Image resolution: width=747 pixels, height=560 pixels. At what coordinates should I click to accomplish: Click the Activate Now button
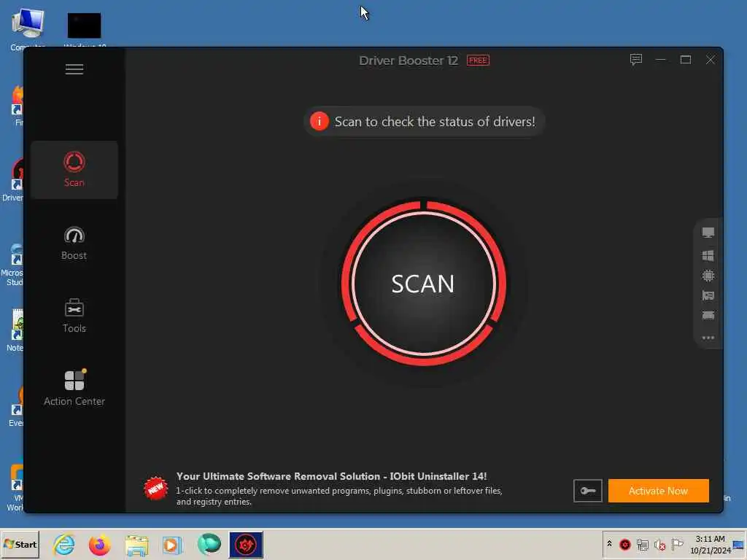click(659, 491)
